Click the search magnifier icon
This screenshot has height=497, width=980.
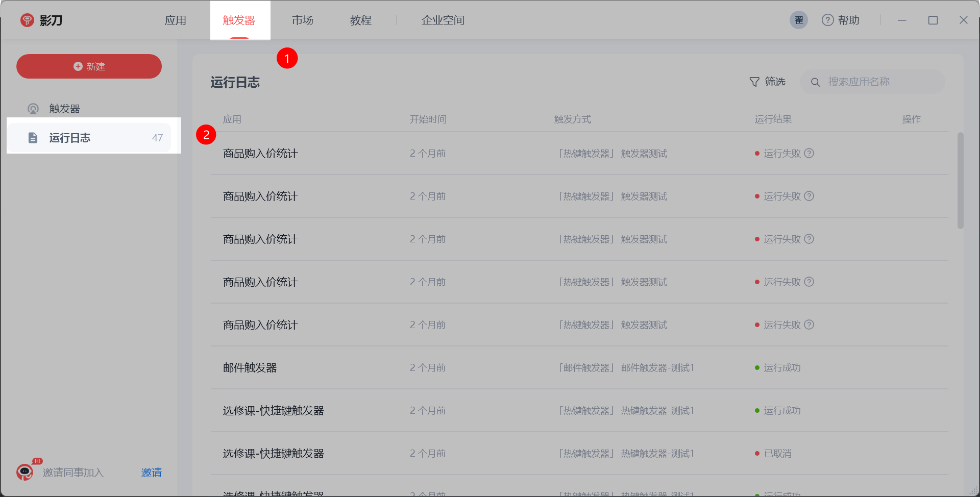(x=816, y=82)
